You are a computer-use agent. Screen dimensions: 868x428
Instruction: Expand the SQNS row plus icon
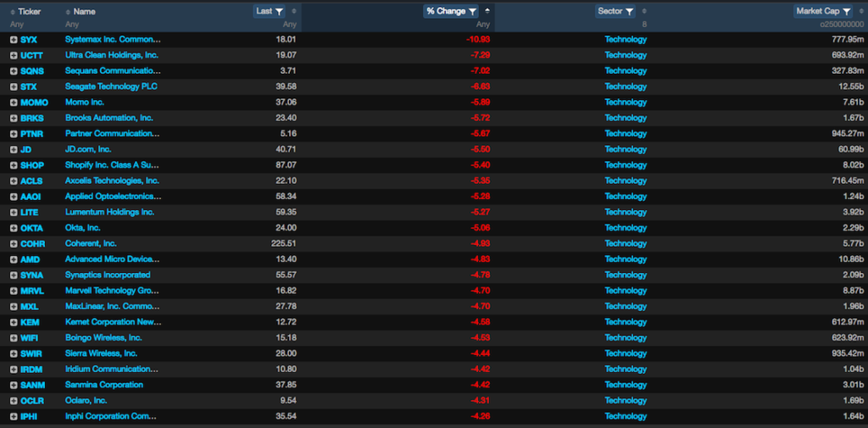(x=14, y=71)
